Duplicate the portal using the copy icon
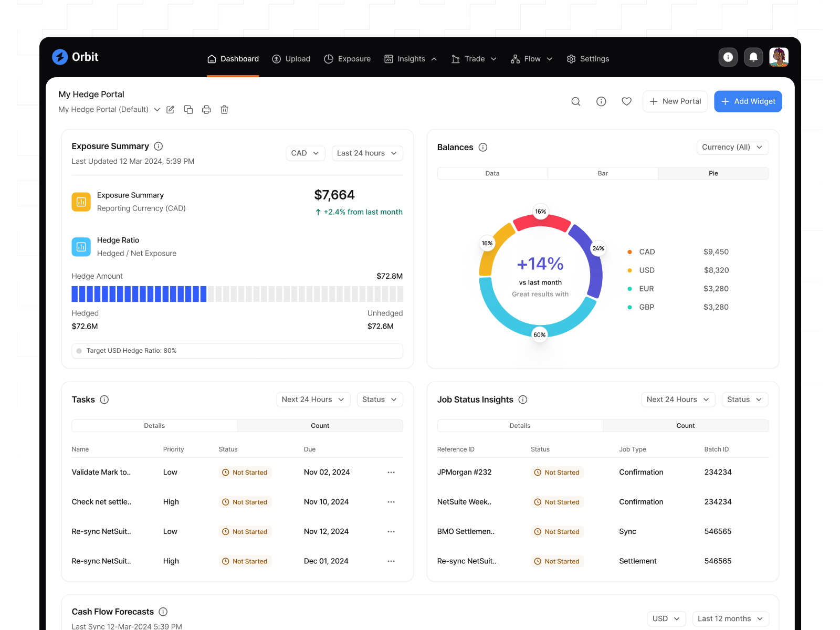Screen dimensions: 840x630 click(x=188, y=109)
